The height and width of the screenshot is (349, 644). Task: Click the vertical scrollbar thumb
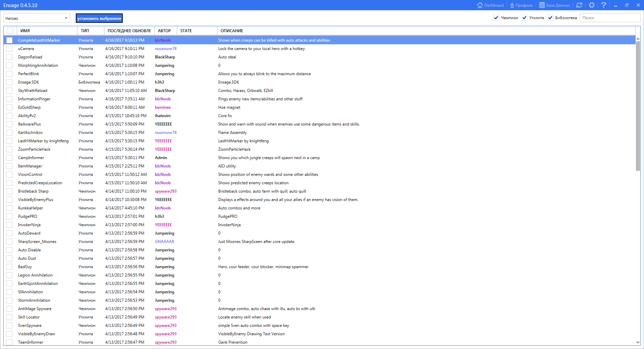click(638, 106)
